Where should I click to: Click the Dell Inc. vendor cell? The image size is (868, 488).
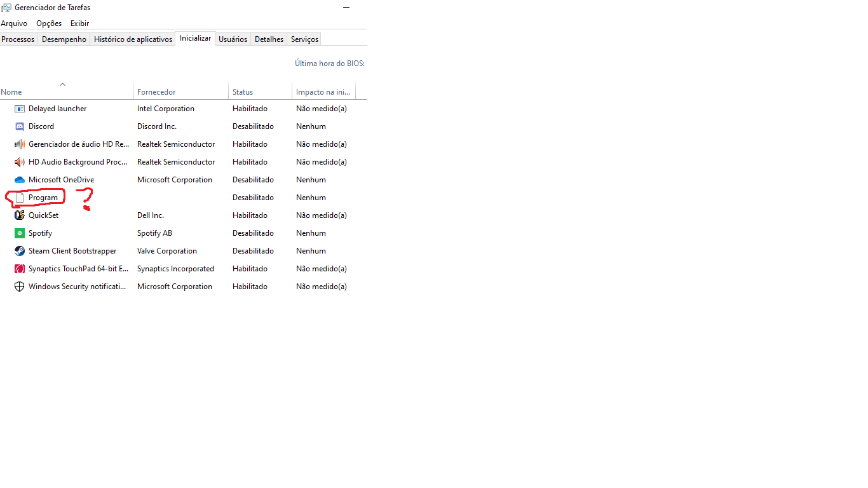(x=151, y=215)
